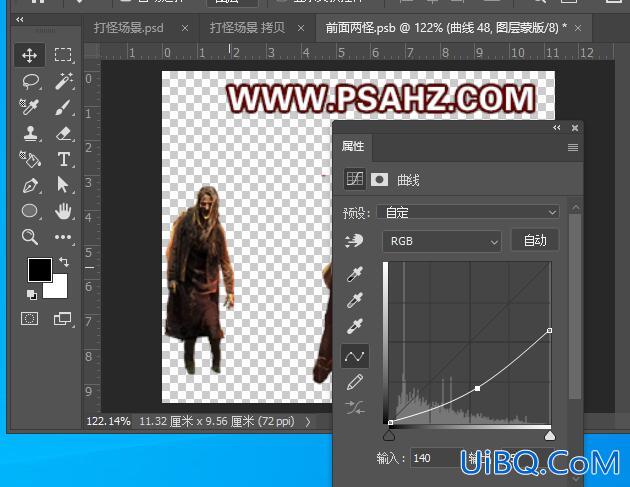630x487 pixels.
Task: Select the Pen tool
Action: [x=30, y=185]
